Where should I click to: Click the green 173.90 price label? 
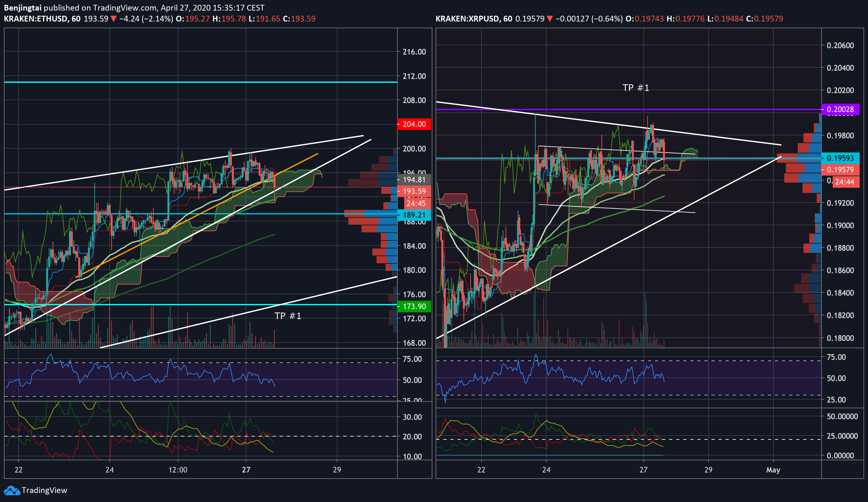414,306
